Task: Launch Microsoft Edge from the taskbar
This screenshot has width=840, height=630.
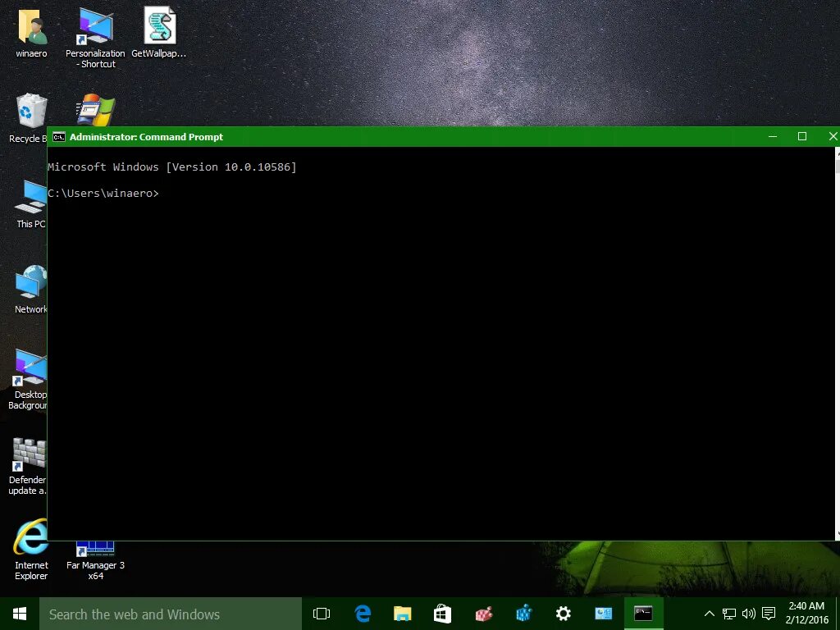Action: tap(363, 614)
